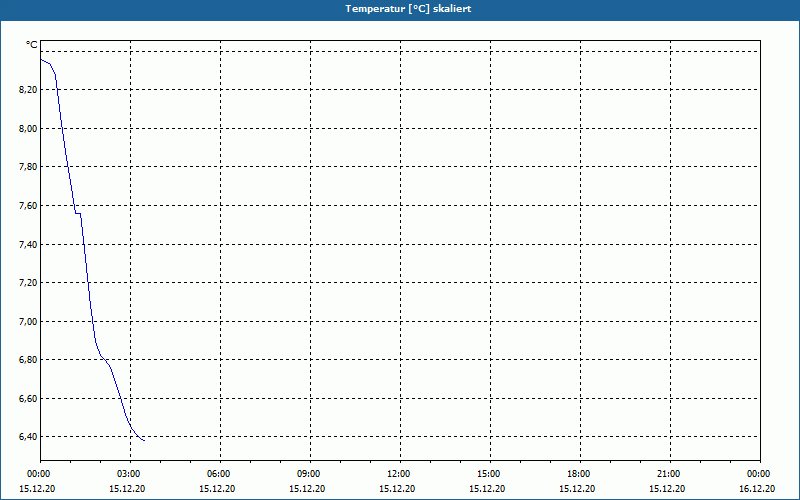
Task: Click the blue temperature curve line
Action: point(88,283)
